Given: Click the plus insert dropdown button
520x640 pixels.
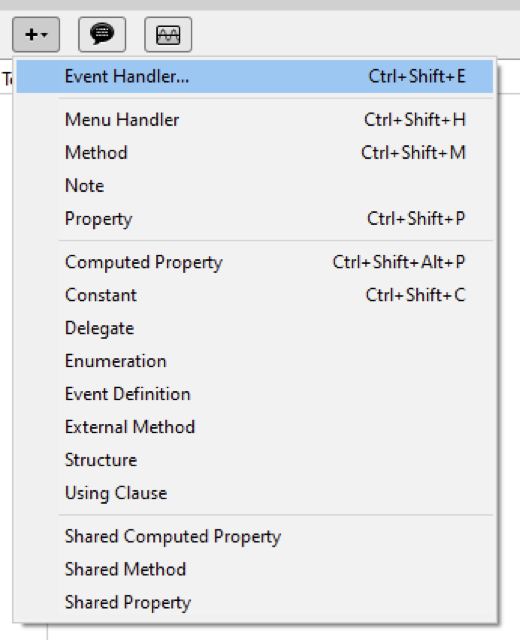Looking at the screenshot, I should coord(36,35).
